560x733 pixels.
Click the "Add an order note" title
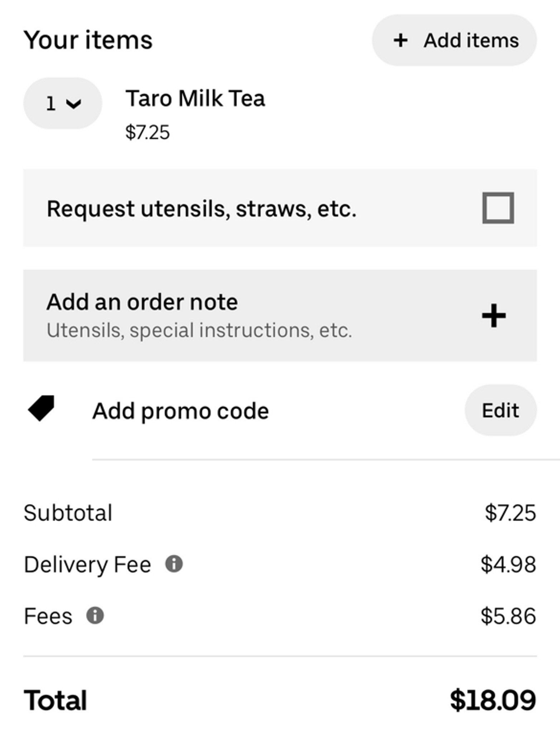tap(142, 302)
